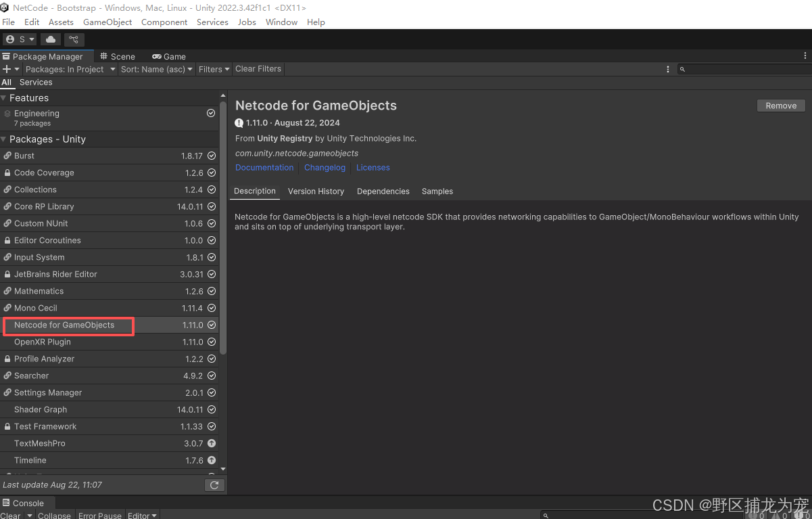Select the Input System package
This screenshot has height=519, width=812.
click(110, 257)
